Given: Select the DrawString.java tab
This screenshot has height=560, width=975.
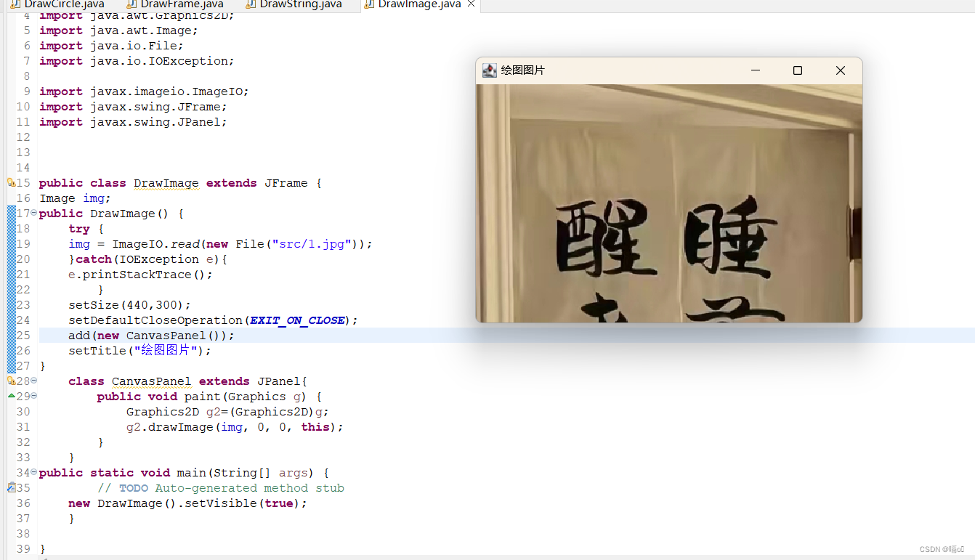Looking at the screenshot, I should click(294, 4).
